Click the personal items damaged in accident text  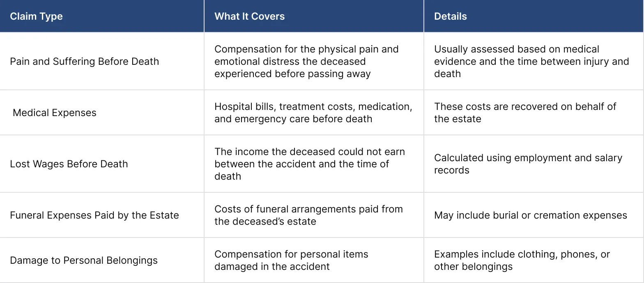click(291, 260)
